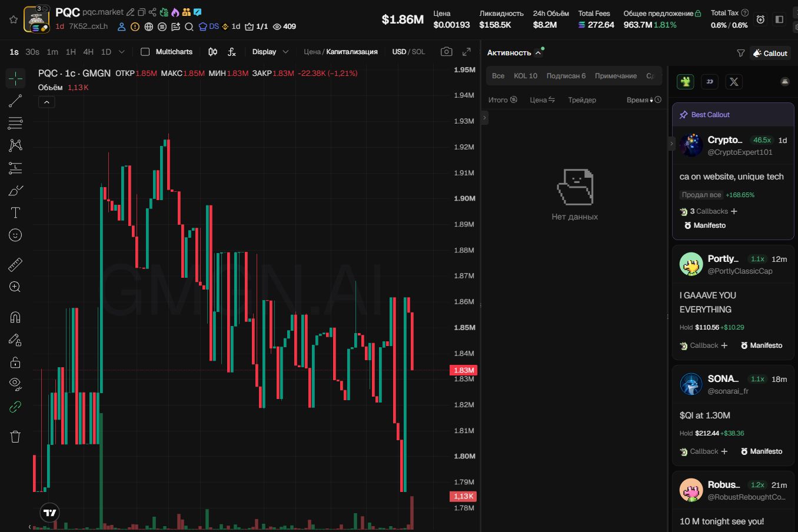The image size is (798, 532).
Task: Click the TradingView logo on chart
Action: 50,513
